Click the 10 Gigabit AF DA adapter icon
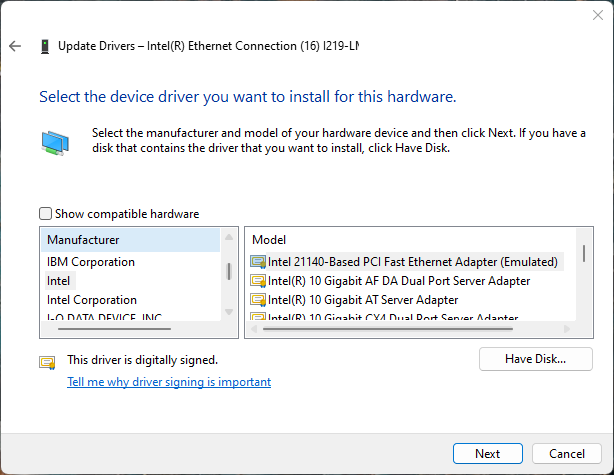The image size is (614, 475). pos(258,281)
